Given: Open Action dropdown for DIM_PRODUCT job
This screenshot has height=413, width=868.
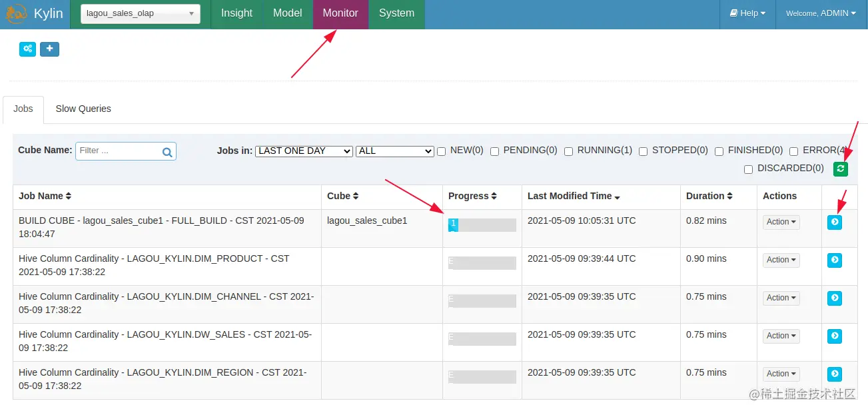Looking at the screenshot, I should coord(781,260).
